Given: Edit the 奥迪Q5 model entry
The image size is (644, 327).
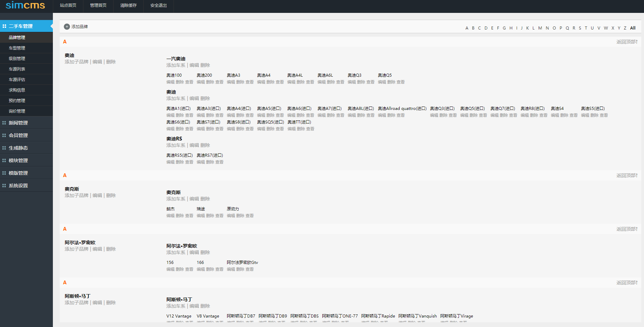Looking at the screenshot, I should click(382, 82).
